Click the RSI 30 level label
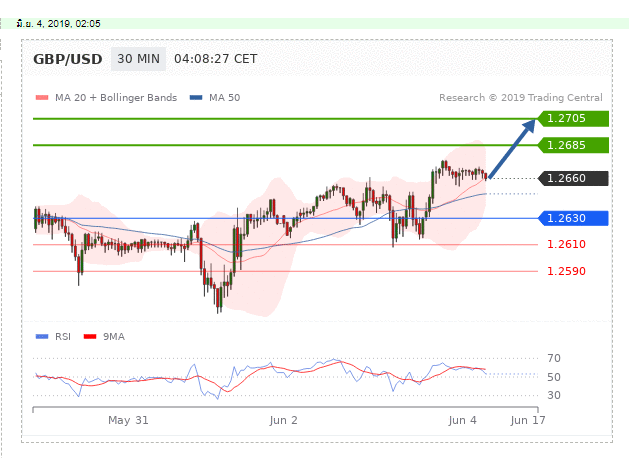 pos(554,395)
